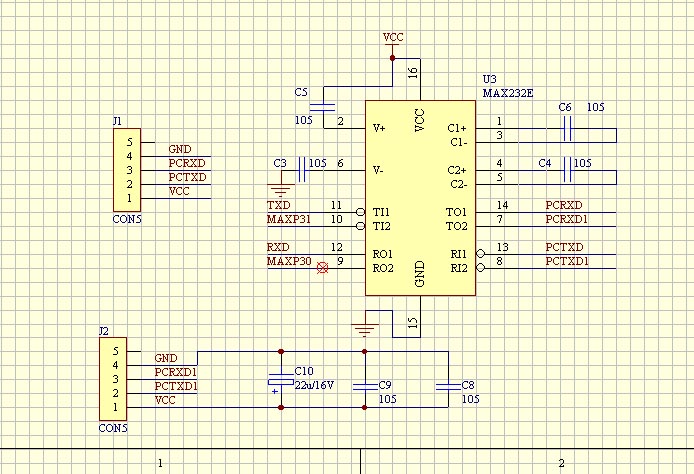Screen dimensions: 694x474
Task: Click the 22u/16V value of C10
Action: tap(314, 385)
